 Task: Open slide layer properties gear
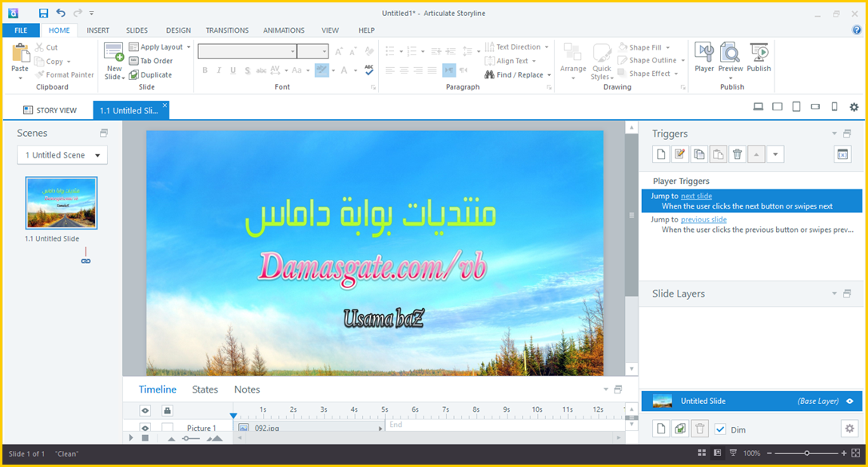850,429
